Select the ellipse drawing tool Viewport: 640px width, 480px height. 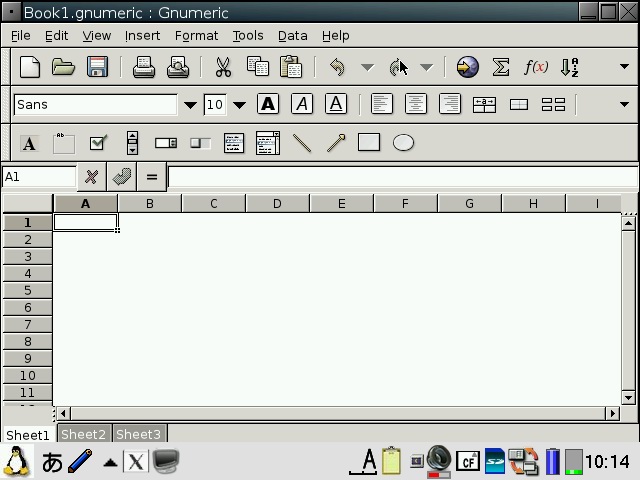[403, 143]
